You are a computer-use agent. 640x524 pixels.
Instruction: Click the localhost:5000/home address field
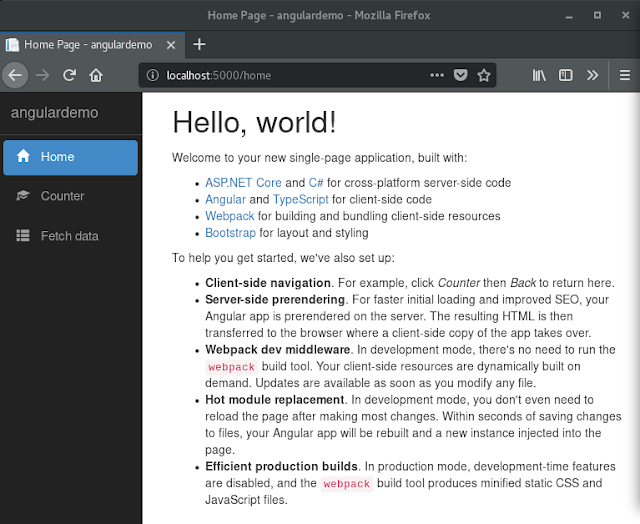290,75
